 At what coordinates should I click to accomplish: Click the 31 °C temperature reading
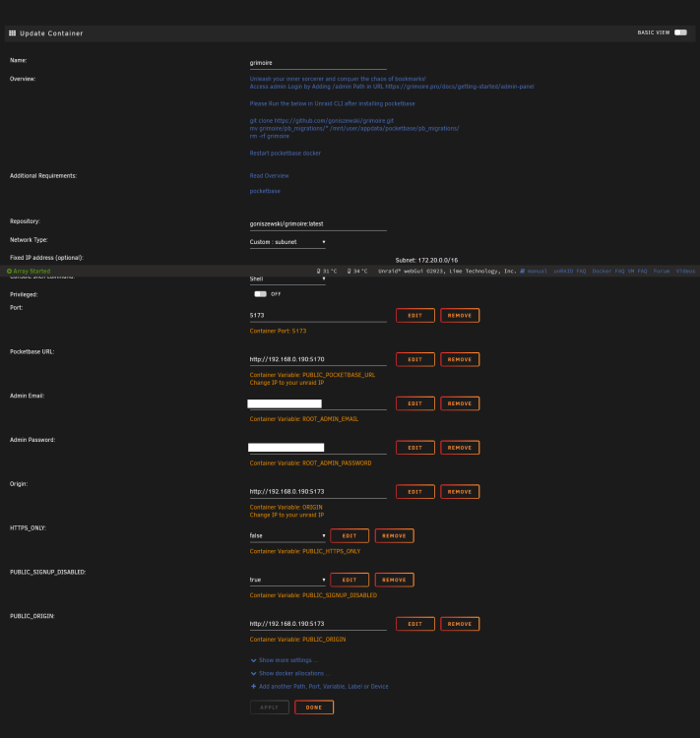tap(330, 272)
